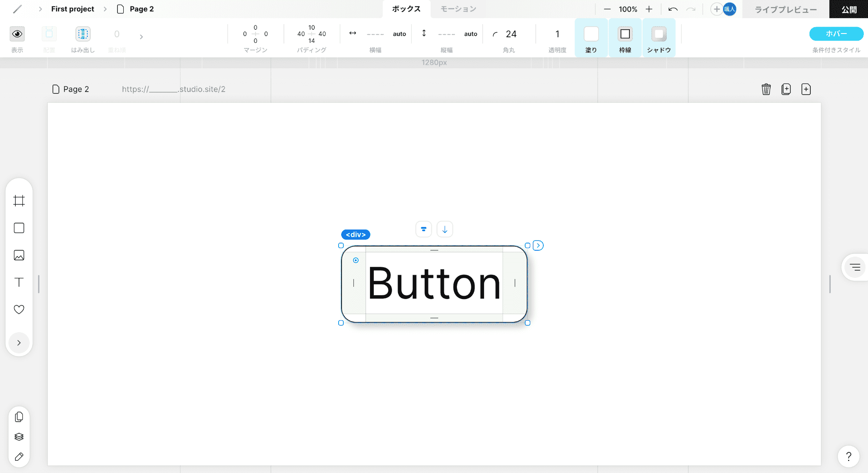Image resolution: width=868 pixels, height=473 pixels.
Task: Open the 枠線 border settings
Action: pyautogui.click(x=625, y=34)
